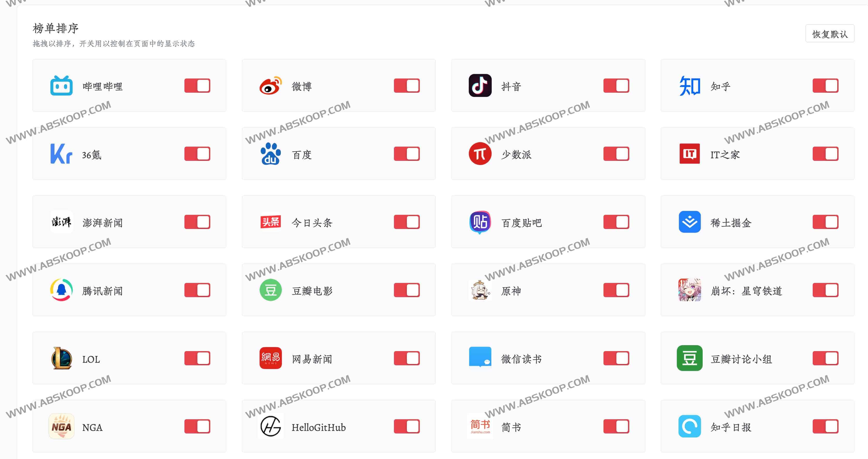Click the League of Legends LOL icon
The image size is (868, 459).
61,358
